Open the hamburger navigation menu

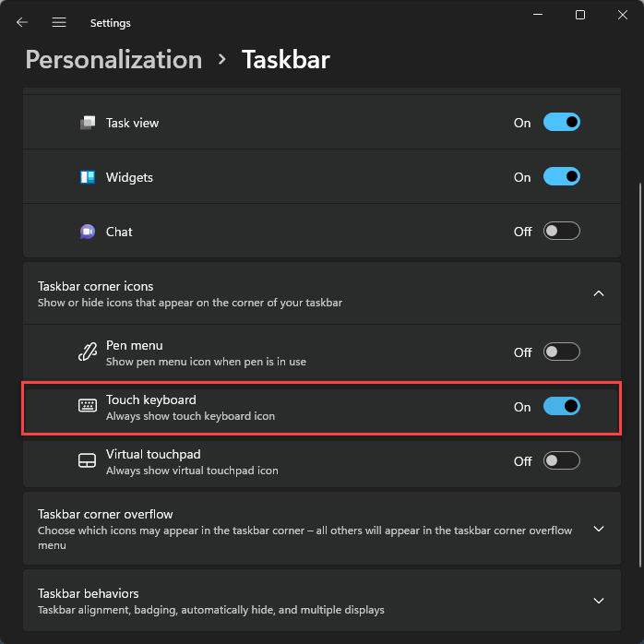[59, 22]
